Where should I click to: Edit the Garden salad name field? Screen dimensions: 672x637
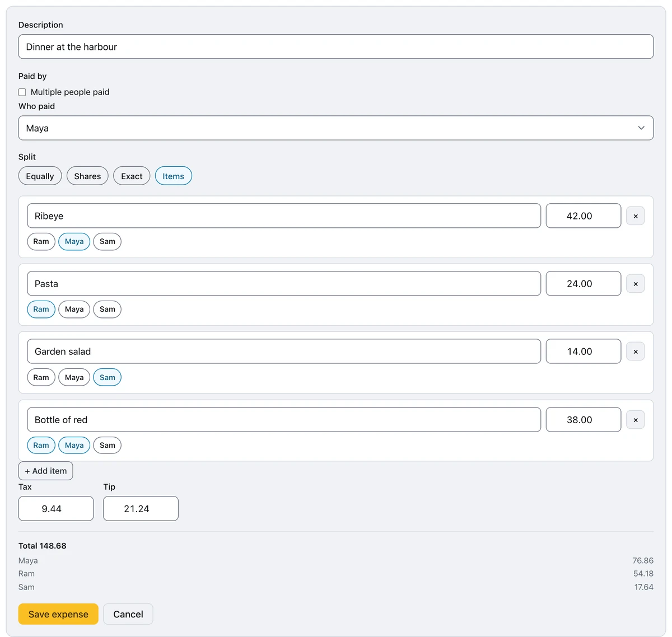tap(284, 352)
